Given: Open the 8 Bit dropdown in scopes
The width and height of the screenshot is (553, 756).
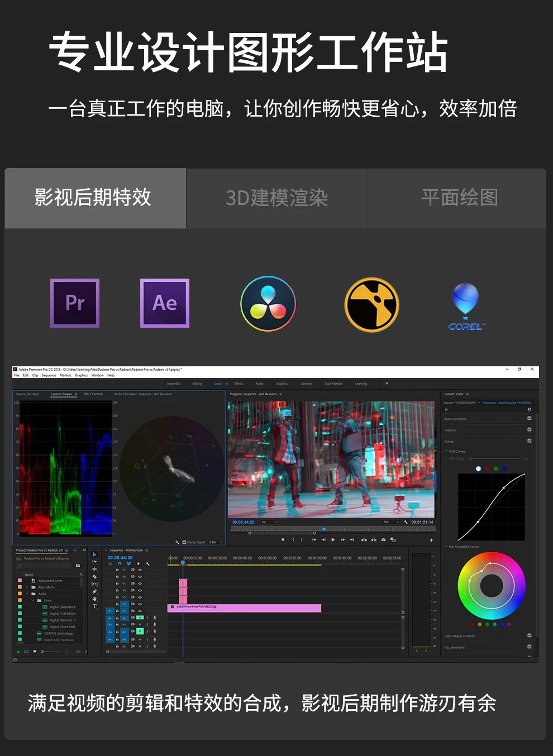Looking at the screenshot, I should click(216, 542).
